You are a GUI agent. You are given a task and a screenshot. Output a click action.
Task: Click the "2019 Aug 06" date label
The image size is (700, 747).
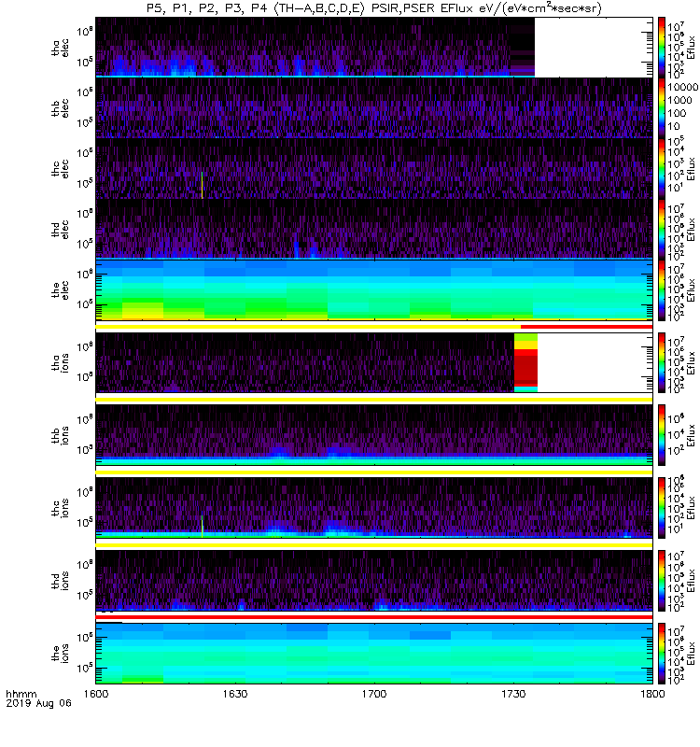[38, 703]
